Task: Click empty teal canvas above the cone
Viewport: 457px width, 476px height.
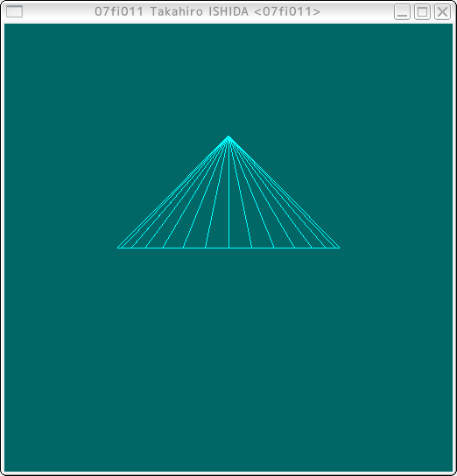Action: 228,79
